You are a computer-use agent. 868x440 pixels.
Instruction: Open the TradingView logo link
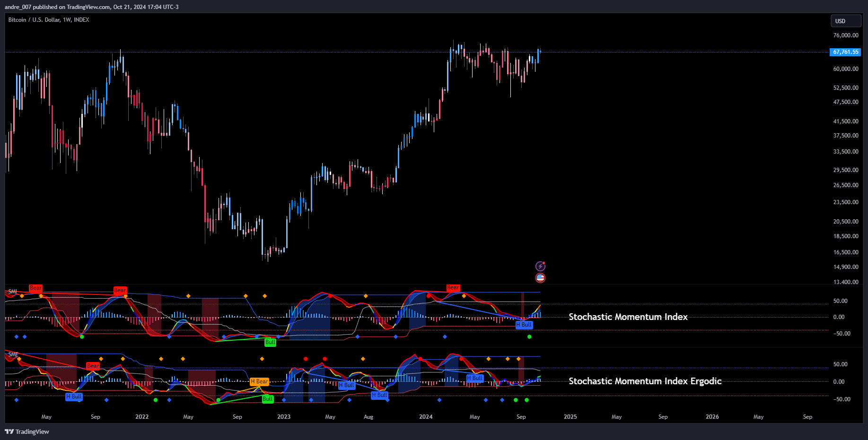(27, 431)
